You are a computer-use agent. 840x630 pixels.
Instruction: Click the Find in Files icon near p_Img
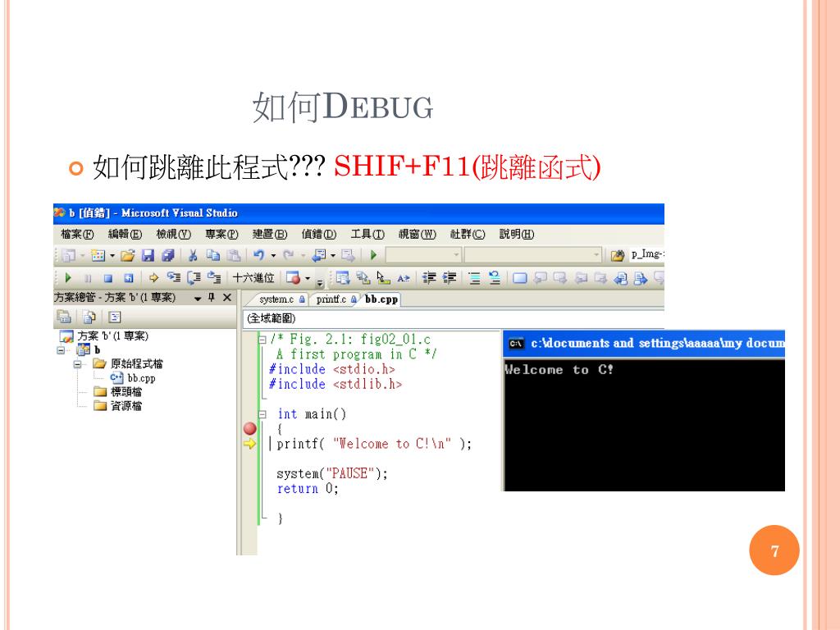[617, 256]
